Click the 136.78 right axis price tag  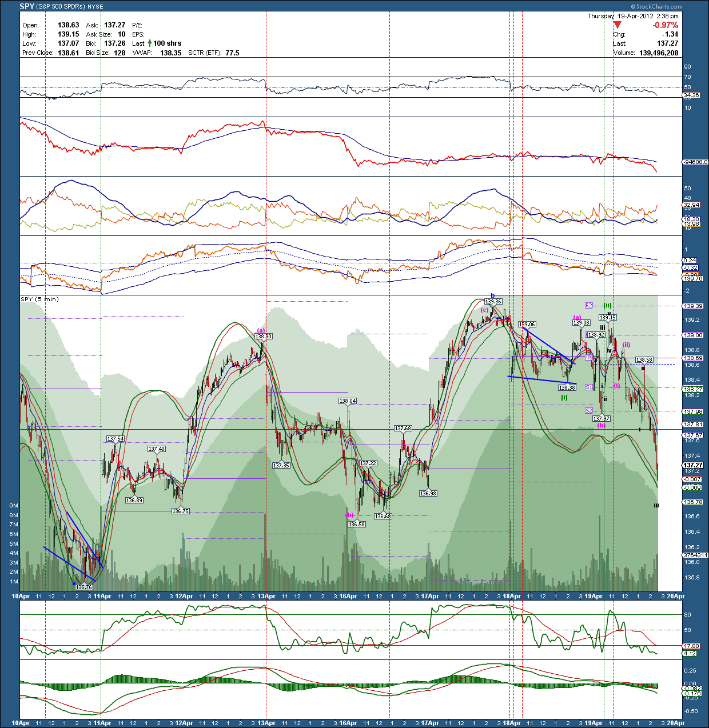tap(692, 502)
